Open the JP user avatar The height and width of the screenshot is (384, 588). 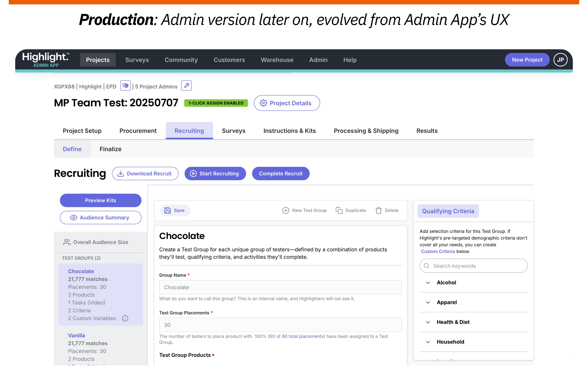click(560, 60)
